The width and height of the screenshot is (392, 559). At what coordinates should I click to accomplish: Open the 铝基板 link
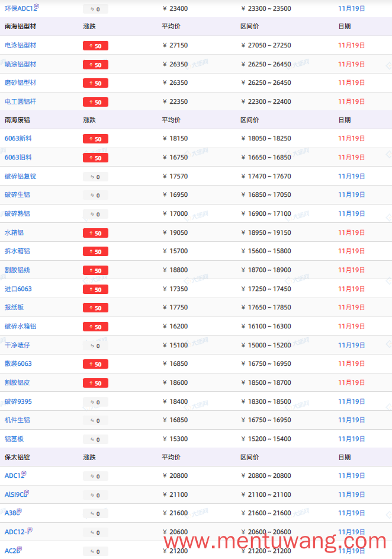[x=14, y=439]
